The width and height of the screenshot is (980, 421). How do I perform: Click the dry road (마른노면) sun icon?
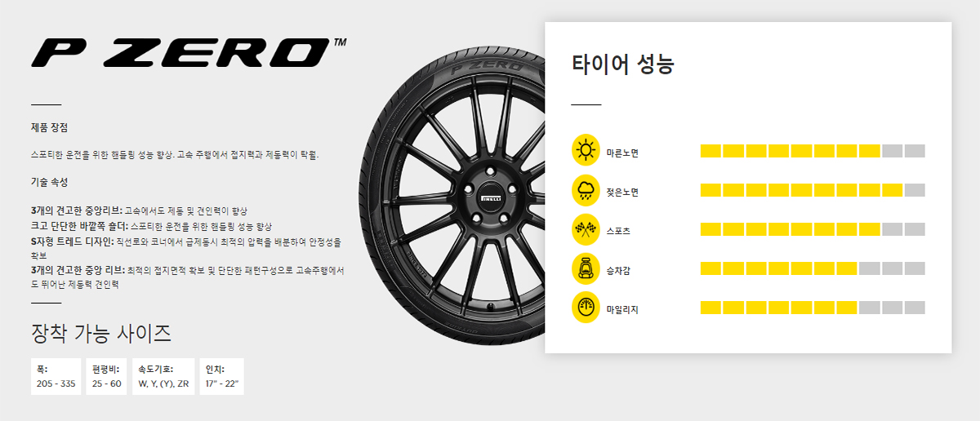coord(586,150)
